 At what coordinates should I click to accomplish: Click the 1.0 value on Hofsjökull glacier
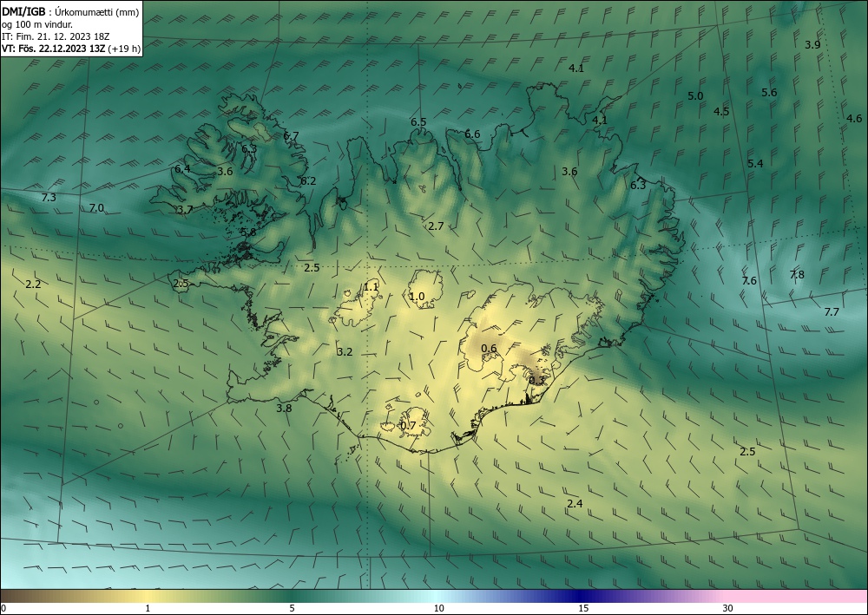point(417,297)
